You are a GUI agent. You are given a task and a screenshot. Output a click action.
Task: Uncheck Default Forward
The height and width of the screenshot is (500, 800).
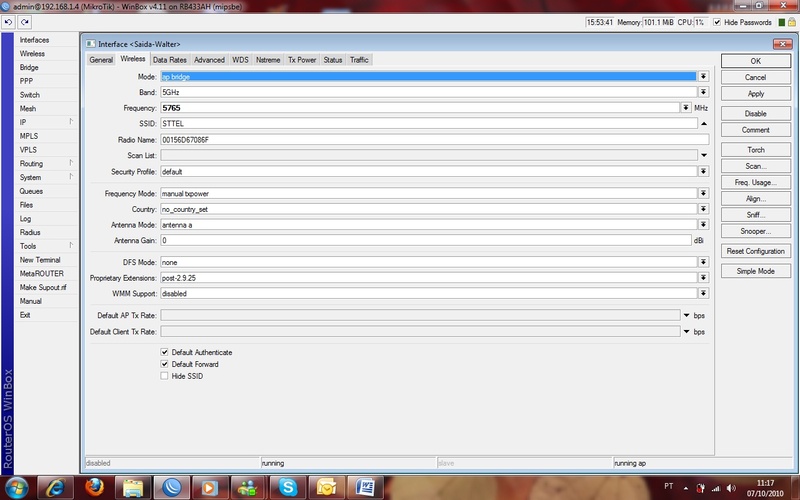coord(164,364)
